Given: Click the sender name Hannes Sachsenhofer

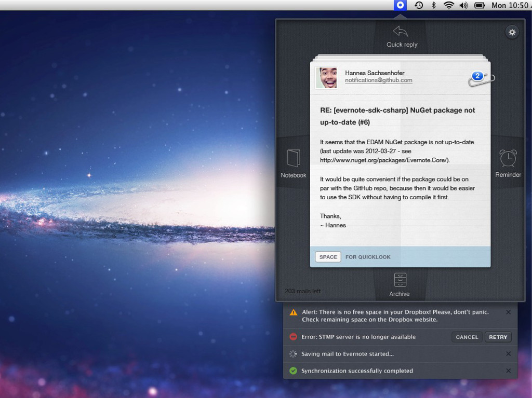Looking at the screenshot, I should (x=375, y=73).
